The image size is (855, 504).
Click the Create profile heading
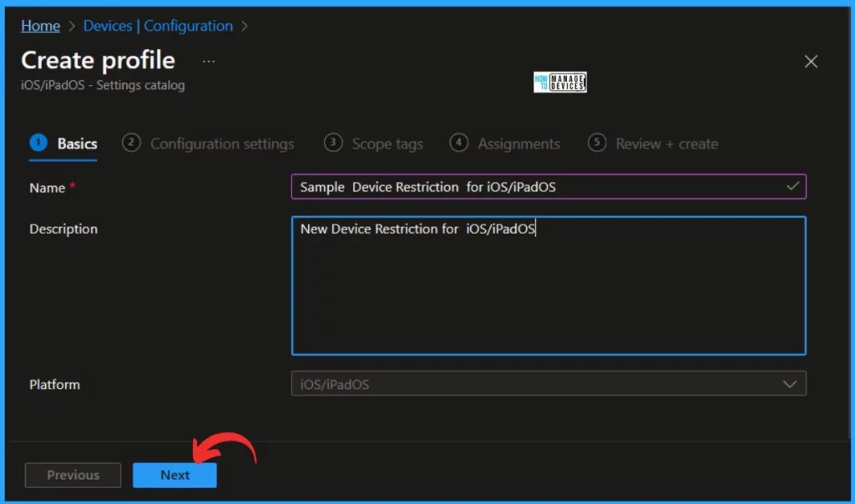[x=99, y=60]
